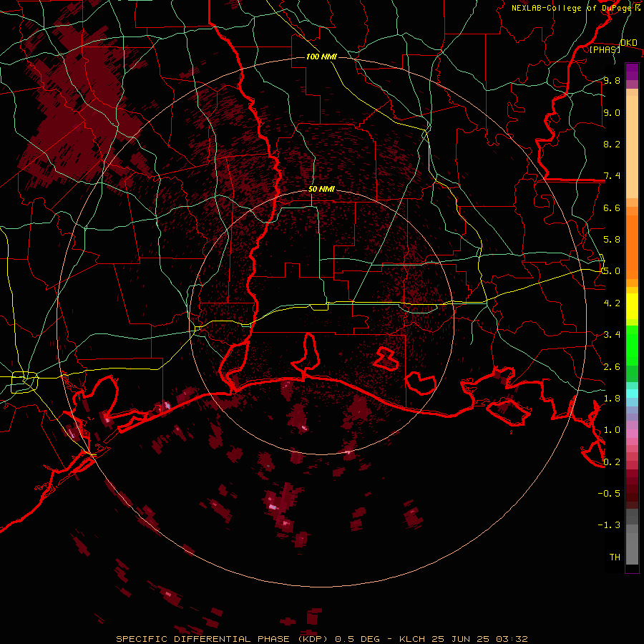Viewport: 644px width, 644px height.
Task: Click the 7.4 scale value
Action: pos(612,176)
